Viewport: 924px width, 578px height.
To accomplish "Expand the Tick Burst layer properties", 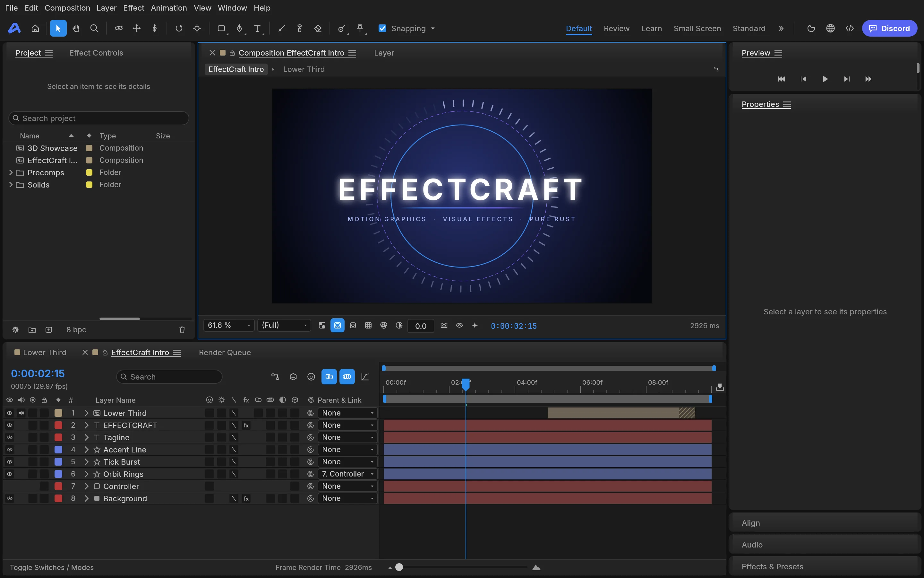I will [87, 462].
